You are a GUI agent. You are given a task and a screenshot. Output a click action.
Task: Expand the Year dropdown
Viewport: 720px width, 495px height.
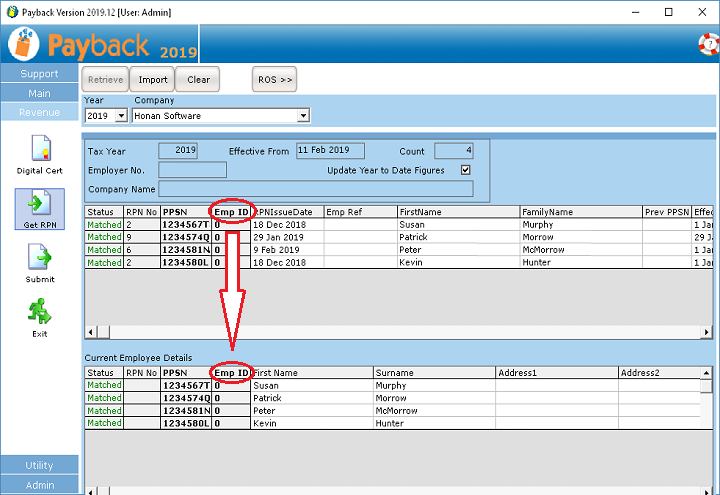click(x=121, y=116)
